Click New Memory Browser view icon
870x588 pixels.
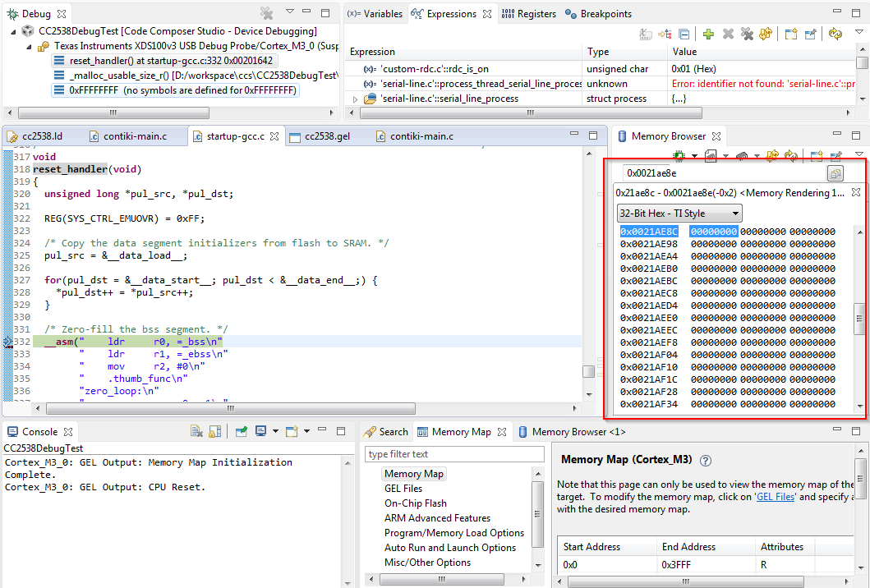[x=816, y=156]
